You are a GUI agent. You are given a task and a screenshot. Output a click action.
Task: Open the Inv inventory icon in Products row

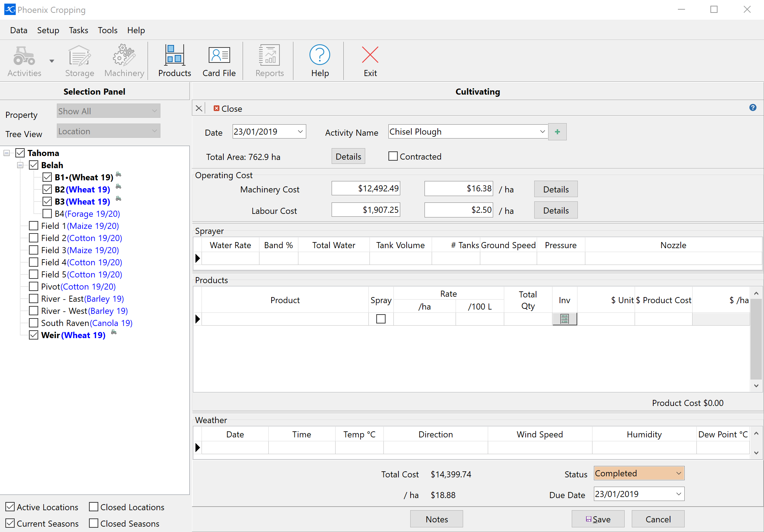pos(565,319)
